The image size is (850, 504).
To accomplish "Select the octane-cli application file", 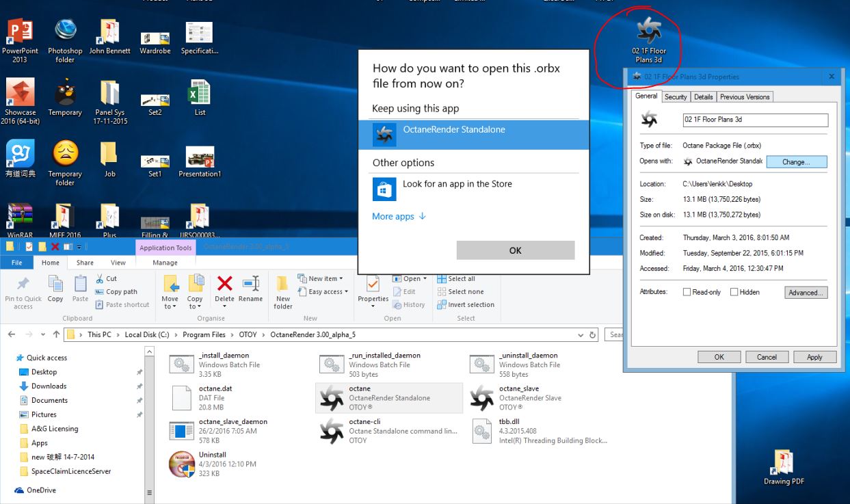I will coord(388,432).
